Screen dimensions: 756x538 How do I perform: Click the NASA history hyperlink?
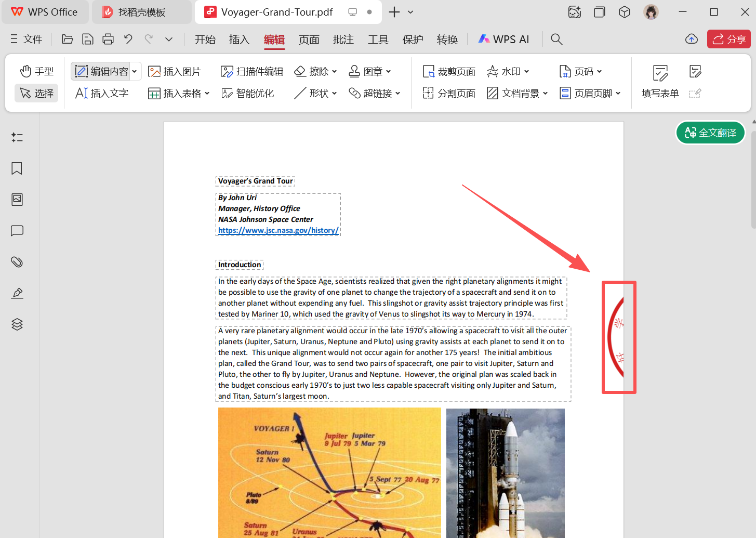(278, 230)
